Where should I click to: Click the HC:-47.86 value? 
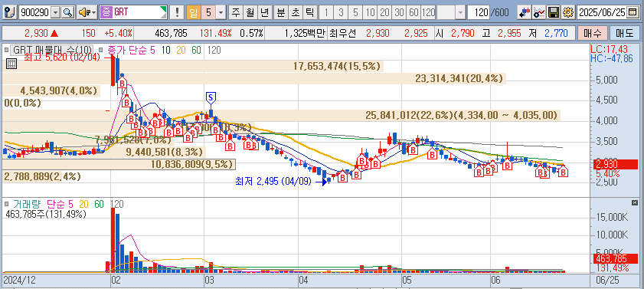click(x=611, y=58)
